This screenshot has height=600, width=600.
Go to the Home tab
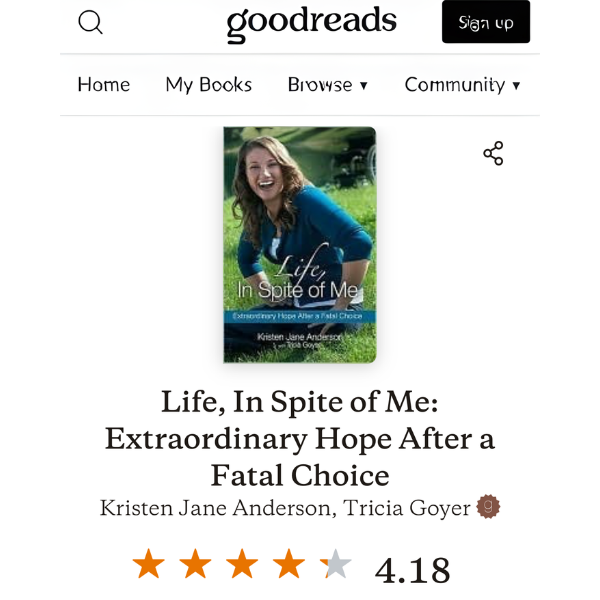click(x=104, y=85)
